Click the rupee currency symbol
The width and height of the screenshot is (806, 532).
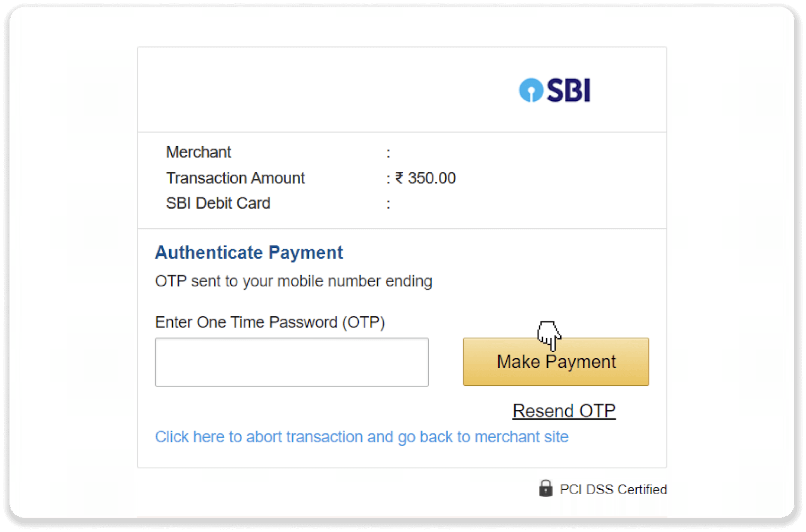pyautogui.click(x=399, y=178)
